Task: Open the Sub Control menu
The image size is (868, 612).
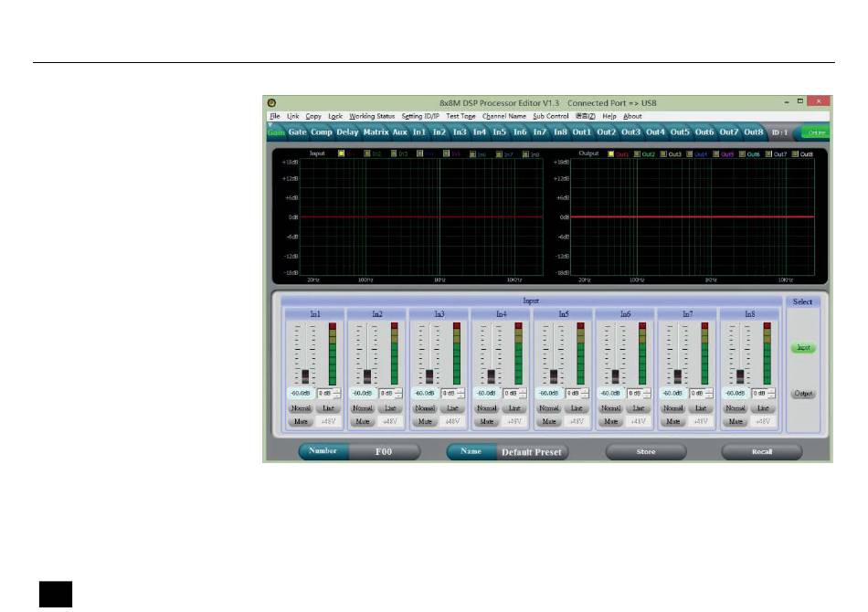Action: point(551,116)
